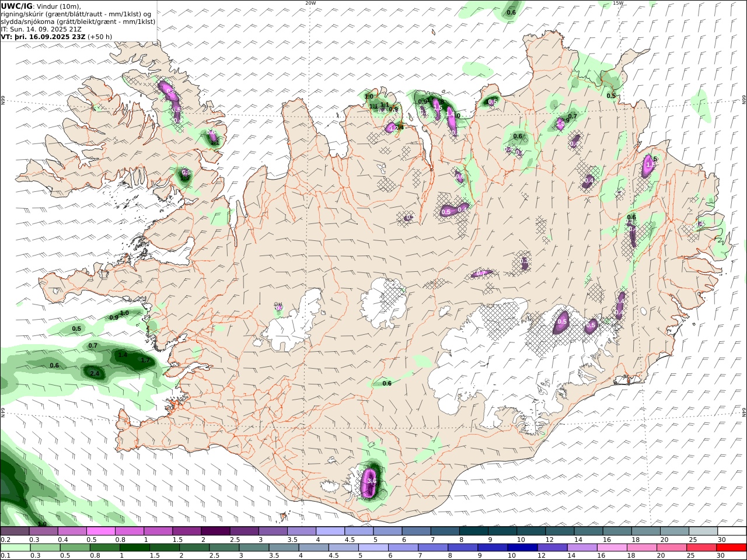Click the 0.6 value at the map's top edge
The image size is (747, 560).
(511, 12)
